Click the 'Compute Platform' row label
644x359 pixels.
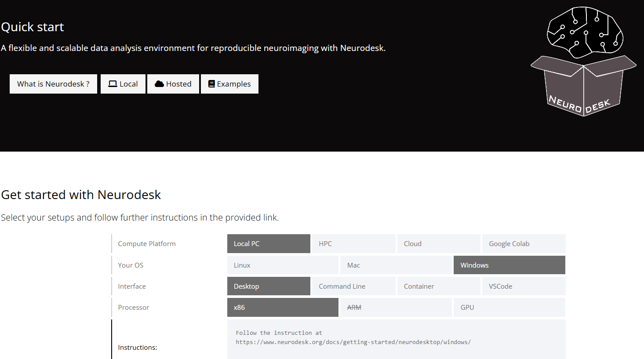147,243
